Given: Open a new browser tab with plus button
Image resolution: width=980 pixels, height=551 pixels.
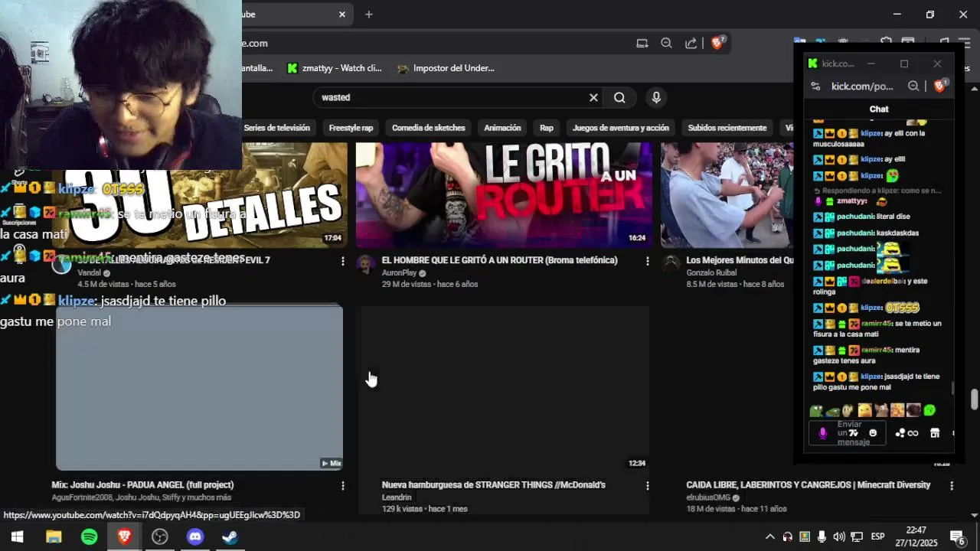Looking at the screenshot, I should coord(368,14).
